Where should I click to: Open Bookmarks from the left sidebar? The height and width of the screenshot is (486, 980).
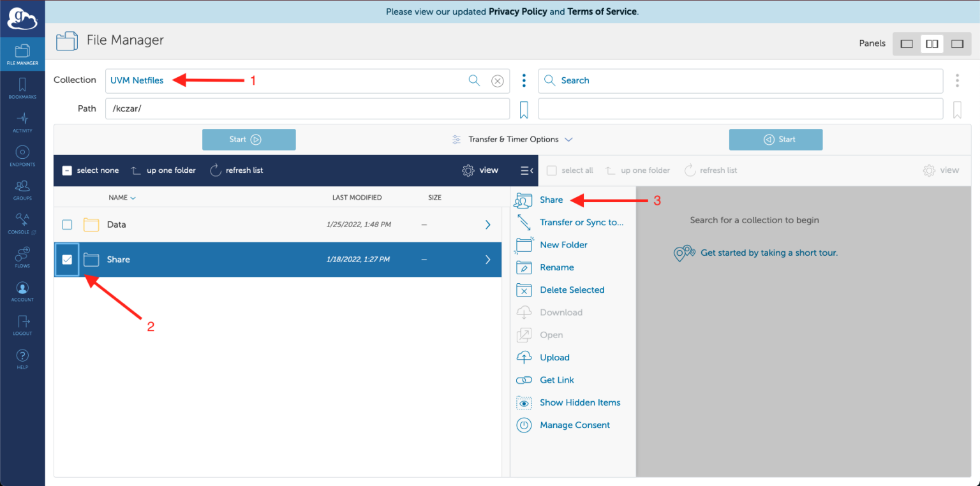pos(22,88)
